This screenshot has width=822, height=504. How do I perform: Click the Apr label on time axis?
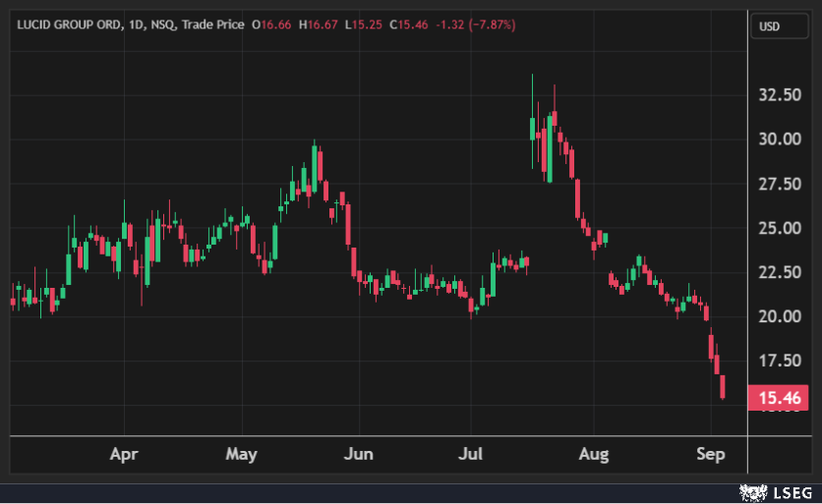123,455
